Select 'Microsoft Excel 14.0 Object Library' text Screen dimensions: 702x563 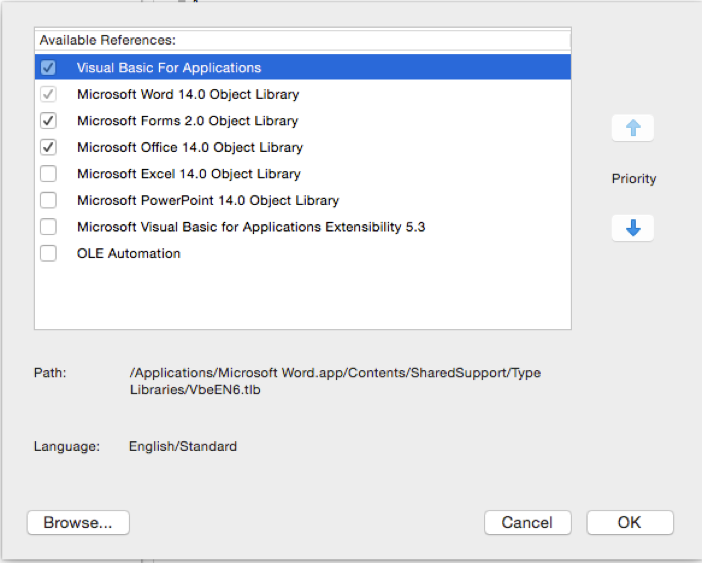(188, 174)
